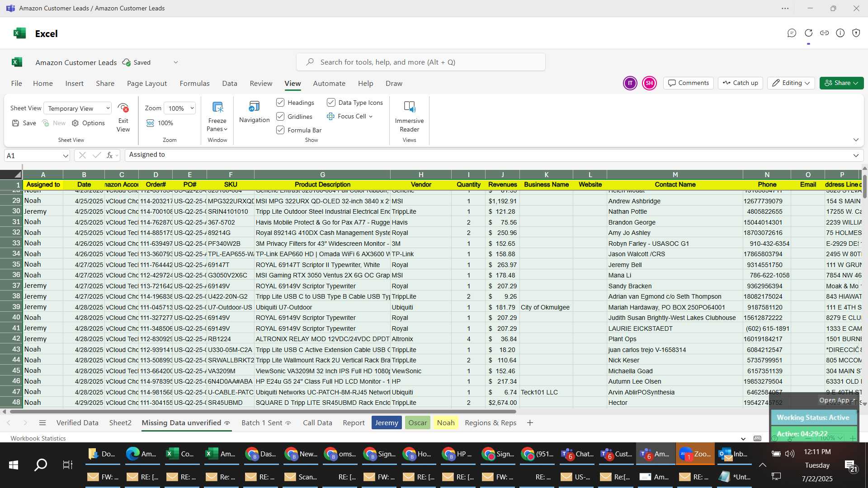Open the Call Data sheet
The image size is (868, 488).
(x=317, y=423)
